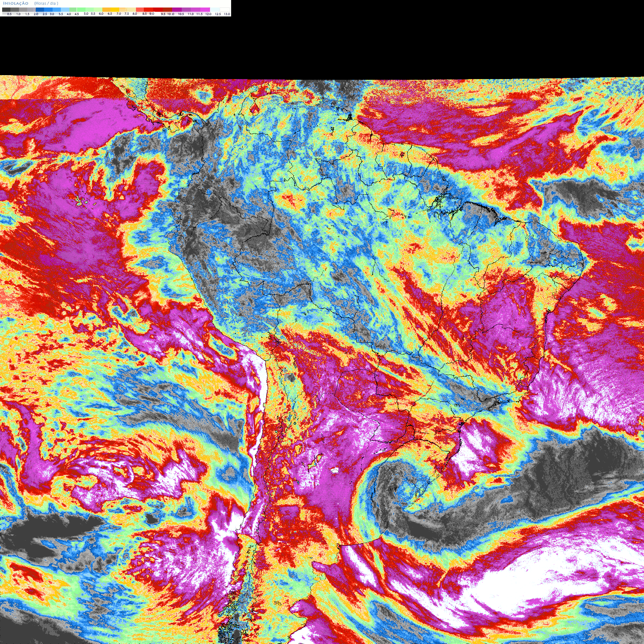Viewport: 644px width, 644px height.
Task: Click the '3.0' legend value label
Action: (52, 14)
